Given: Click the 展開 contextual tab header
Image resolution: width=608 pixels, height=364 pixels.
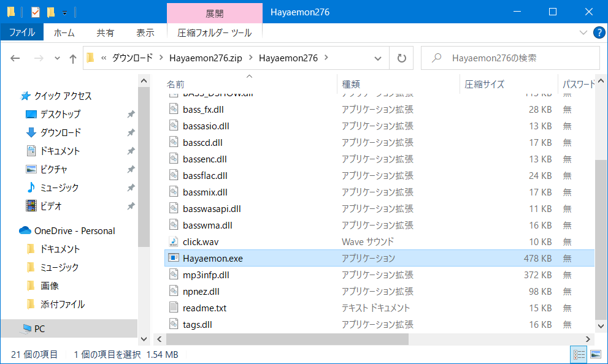Looking at the screenshot, I should pyautogui.click(x=215, y=13).
